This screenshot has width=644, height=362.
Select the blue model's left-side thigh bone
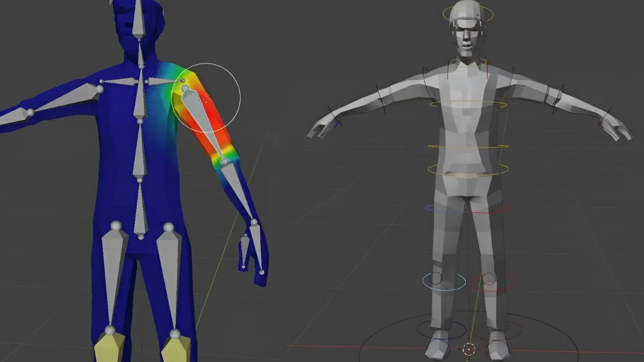114,276
